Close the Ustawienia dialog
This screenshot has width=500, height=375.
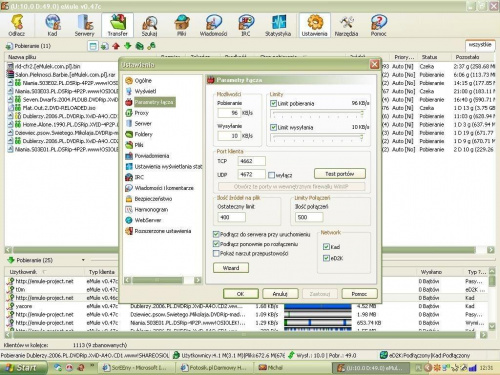click(x=374, y=64)
